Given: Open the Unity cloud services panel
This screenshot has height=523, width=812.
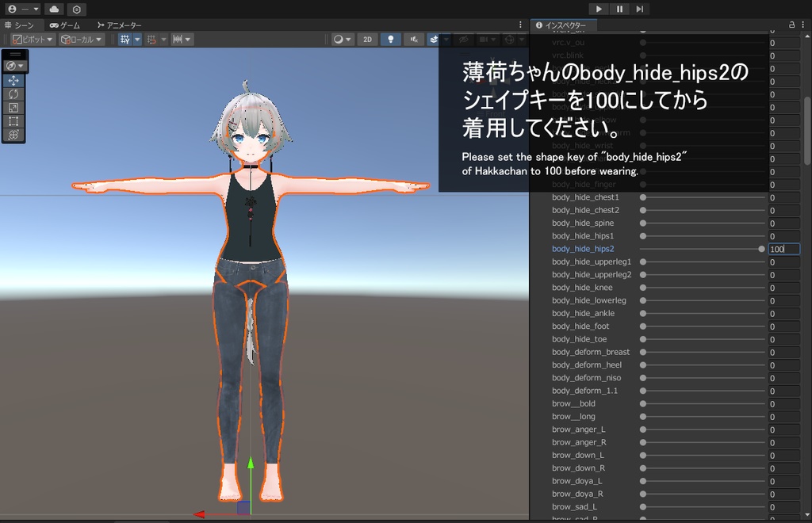Looking at the screenshot, I should click(54, 9).
